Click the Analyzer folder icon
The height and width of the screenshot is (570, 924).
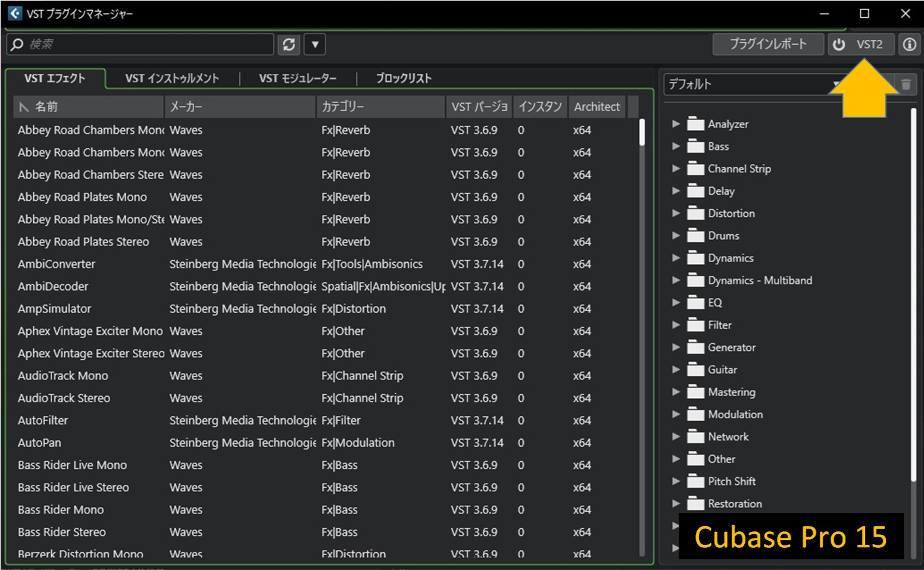tap(695, 124)
